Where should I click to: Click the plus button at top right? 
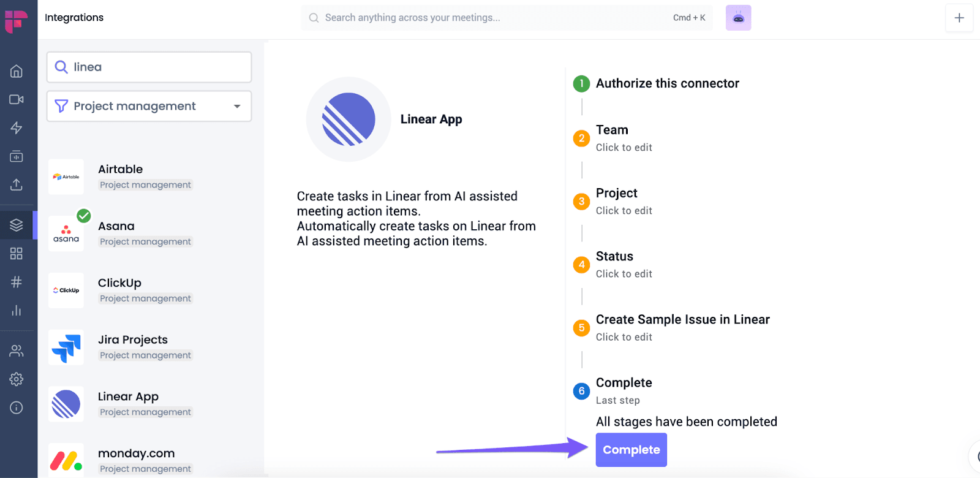[959, 18]
